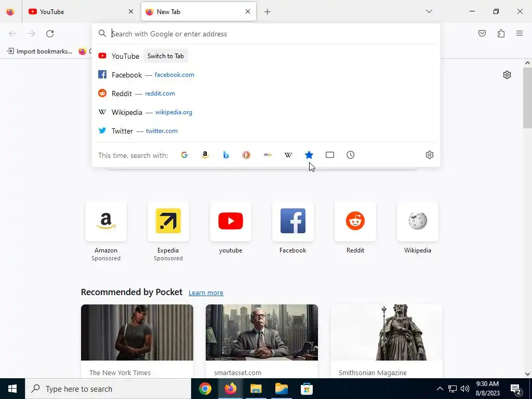Open Windows Start menu
Screen dimensions: 532x399
[x=12, y=389]
